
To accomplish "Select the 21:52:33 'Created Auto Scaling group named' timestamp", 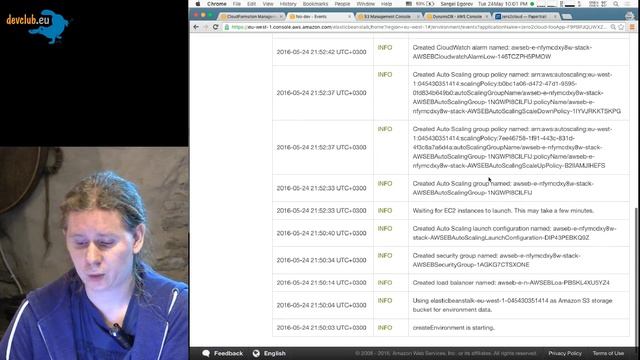I will coord(321,188).
